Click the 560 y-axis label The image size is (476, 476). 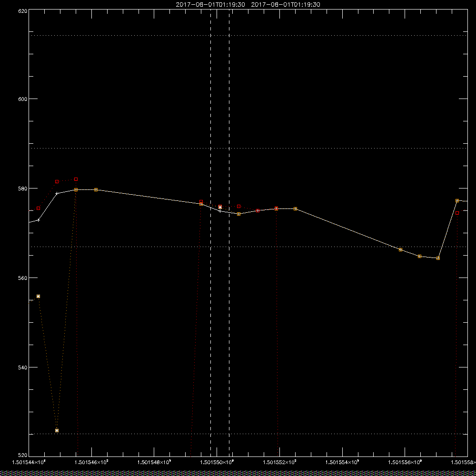(x=23, y=278)
